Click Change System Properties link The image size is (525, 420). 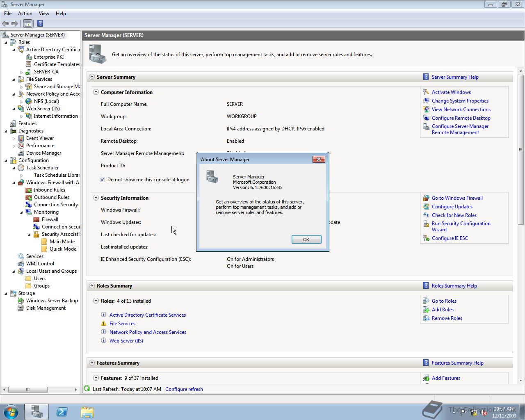[x=460, y=101]
